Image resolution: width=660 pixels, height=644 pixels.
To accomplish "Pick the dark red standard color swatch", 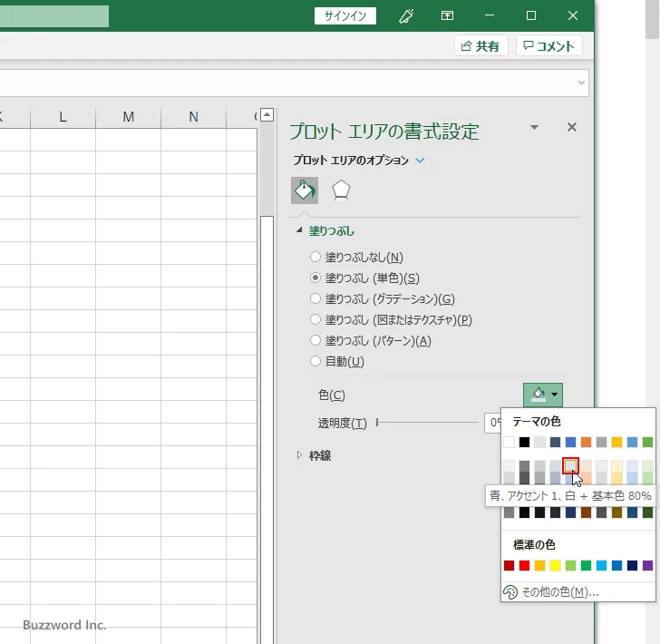I will click(509, 565).
